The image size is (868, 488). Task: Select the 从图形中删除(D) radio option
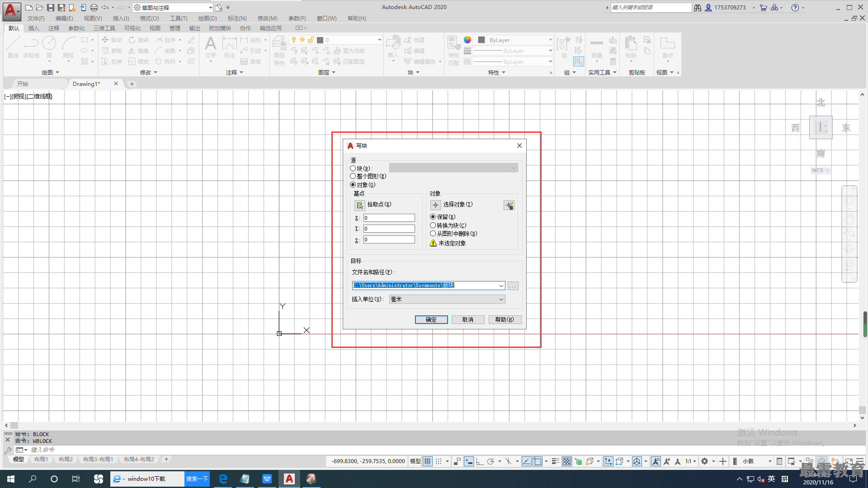pos(433,234)
